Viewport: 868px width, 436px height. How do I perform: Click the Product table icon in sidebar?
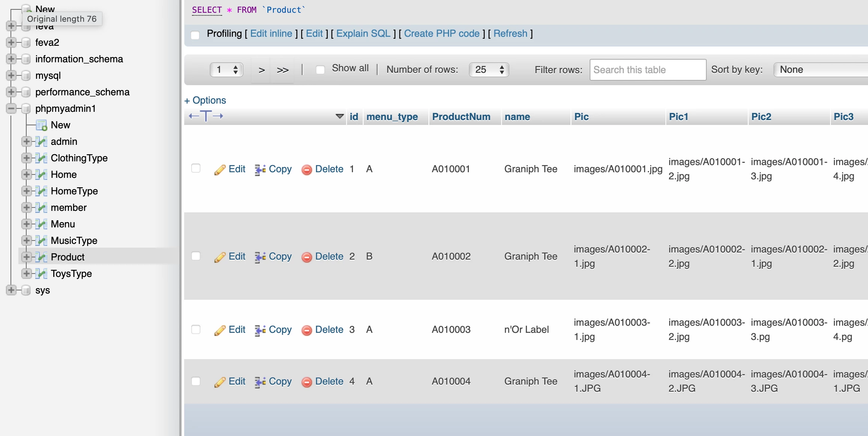[41, 257]
